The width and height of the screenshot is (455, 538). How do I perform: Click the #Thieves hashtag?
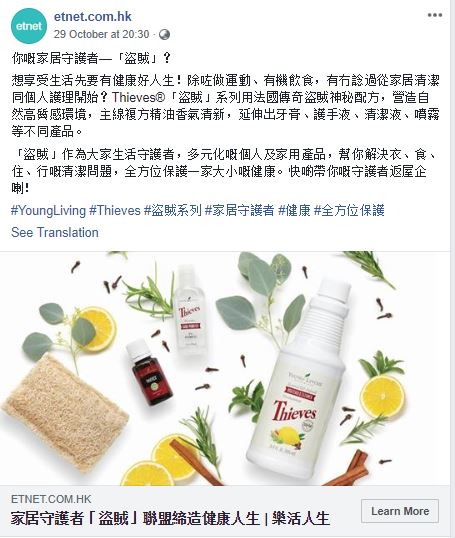tap(115, 210)
